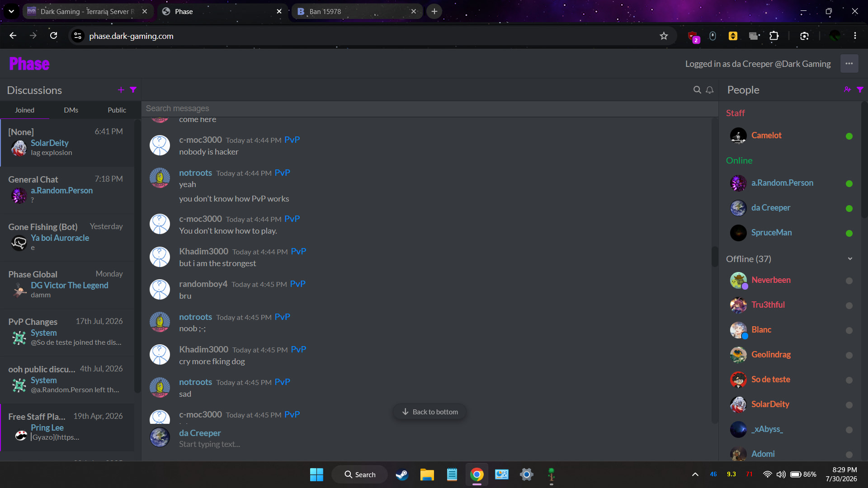Click the PvP tag on Khadim3000's 4:44 PM message
The image size is (868, 488).
pos(298,251)
